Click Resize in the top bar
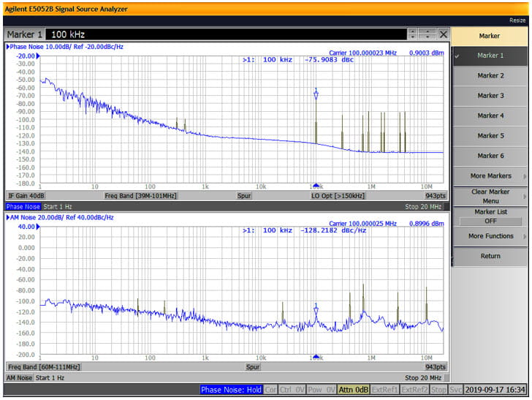The width and height of the screenshot is (532, 400). 517,20
